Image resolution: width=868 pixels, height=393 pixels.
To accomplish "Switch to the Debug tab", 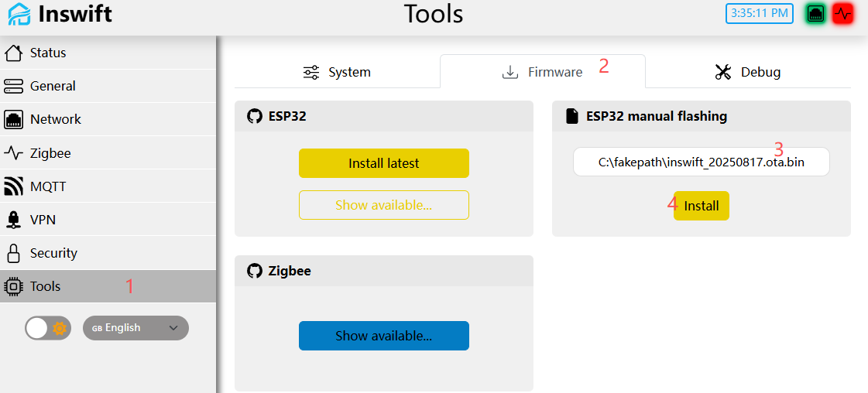I will pos(748,72).
